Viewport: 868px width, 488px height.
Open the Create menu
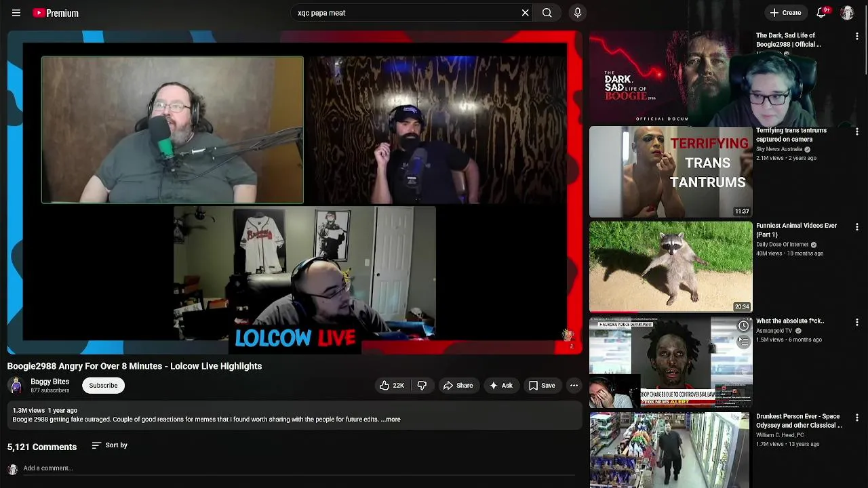click(x=786, y=13)
